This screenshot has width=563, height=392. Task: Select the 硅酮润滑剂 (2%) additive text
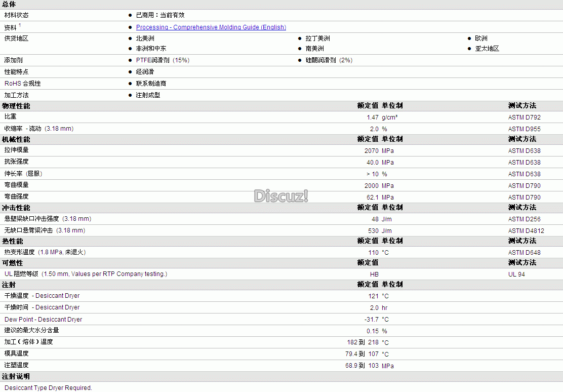pyautogui.click(x=329, y=60)
